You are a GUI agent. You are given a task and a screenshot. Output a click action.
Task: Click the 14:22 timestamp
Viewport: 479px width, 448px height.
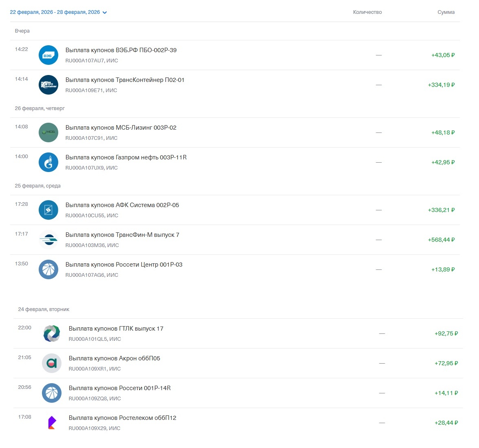[21, 49]
